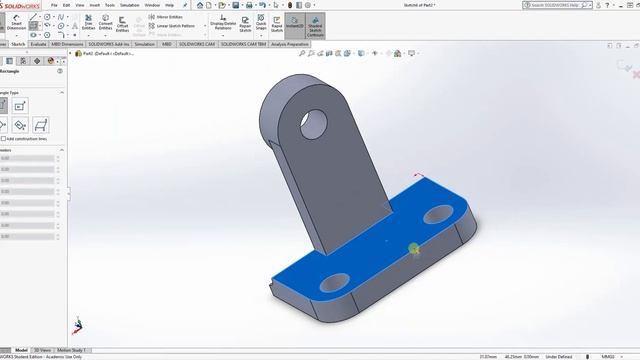Viewport: 640px width, 360px height.
Task: Switch to the Analysis Preparation tab
Action: tap(290, 44)
